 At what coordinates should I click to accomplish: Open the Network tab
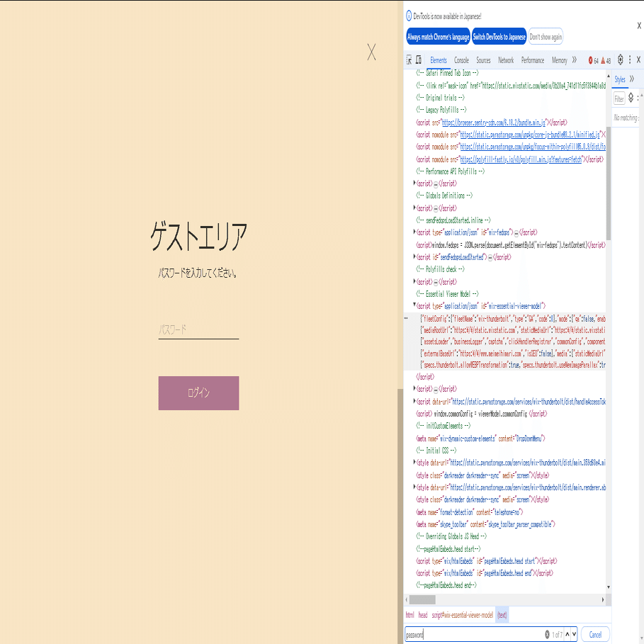(x=506, y=60)
